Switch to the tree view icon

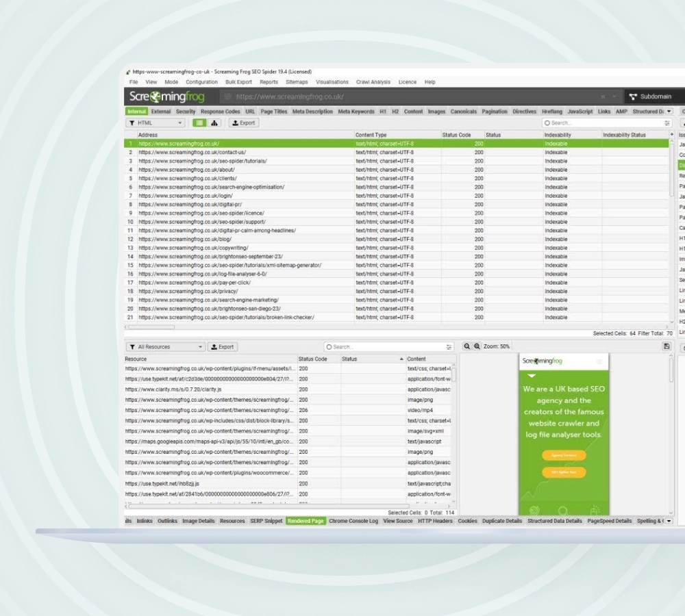click(214, 123)
